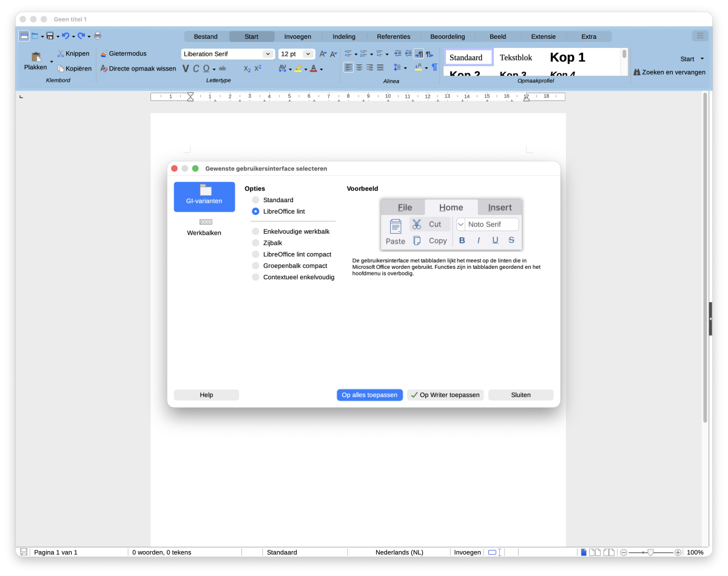Image resolution: width=728 pixels, height=576 pixels.
Task: Apply subscript formatting
Action: (x=247, y=69)
